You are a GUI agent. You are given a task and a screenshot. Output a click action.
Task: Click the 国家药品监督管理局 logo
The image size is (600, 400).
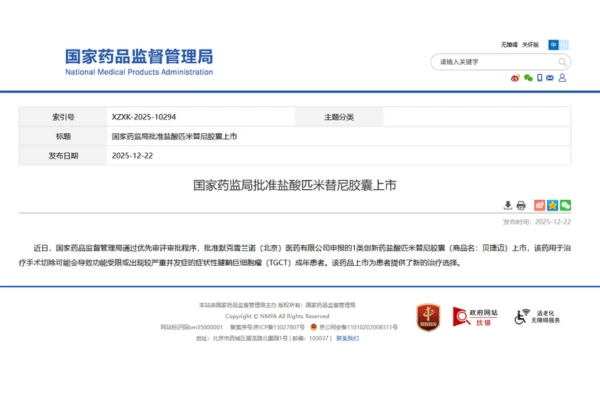[138, 63]
